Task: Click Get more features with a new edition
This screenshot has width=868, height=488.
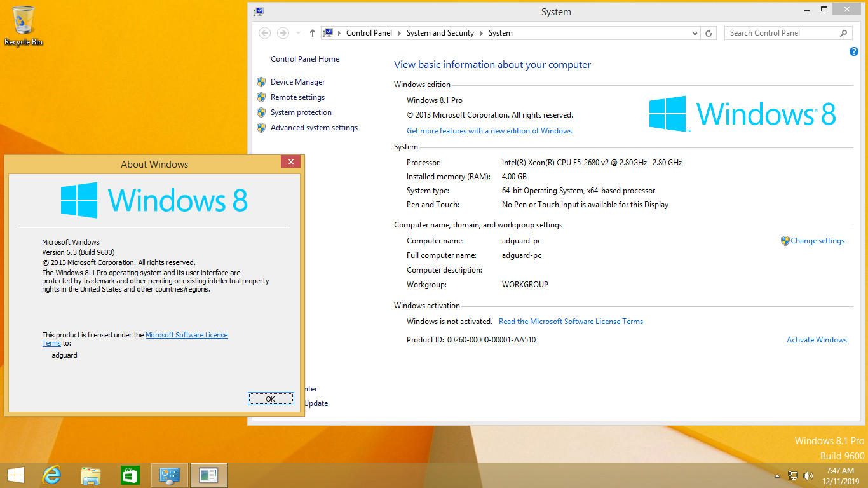Action: click(x=489, y=131)
